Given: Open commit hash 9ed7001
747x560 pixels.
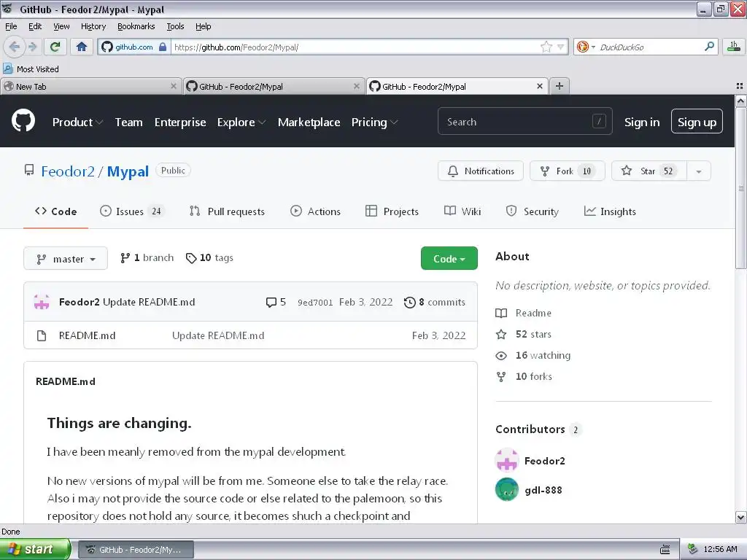Looking at the screenshot, I should click(315, 303).
